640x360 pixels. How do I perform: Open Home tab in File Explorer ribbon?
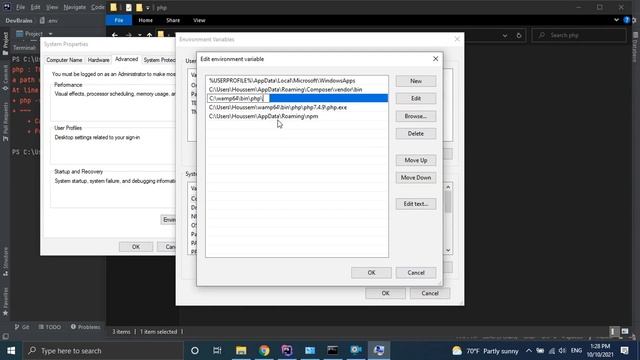coord(145,20)
